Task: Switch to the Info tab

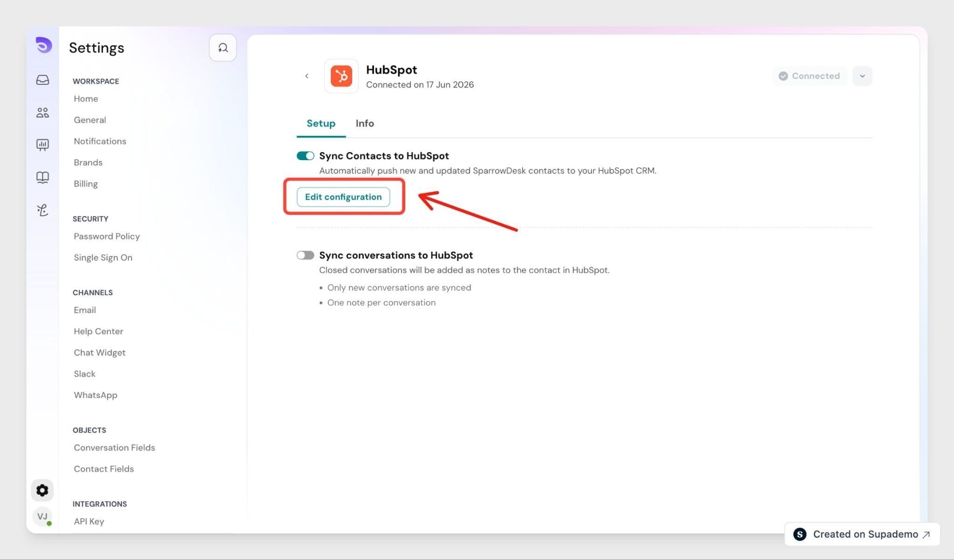Action: point(365,123)
